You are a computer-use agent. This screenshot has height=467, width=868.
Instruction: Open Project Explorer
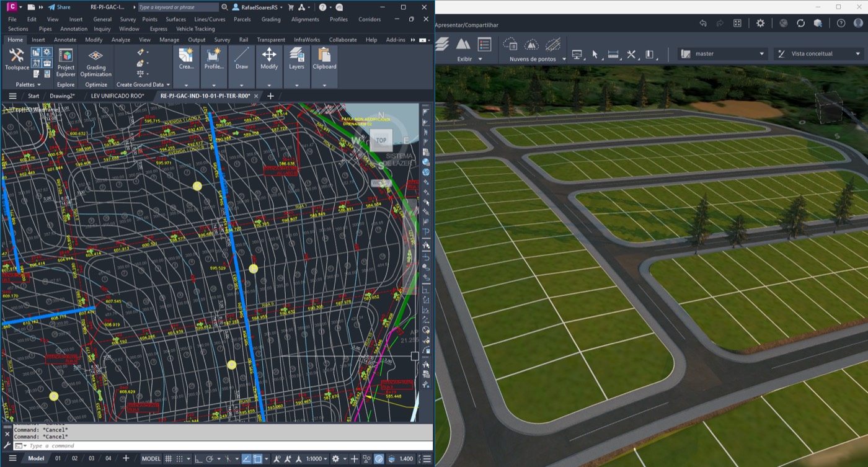pos(66,63)
